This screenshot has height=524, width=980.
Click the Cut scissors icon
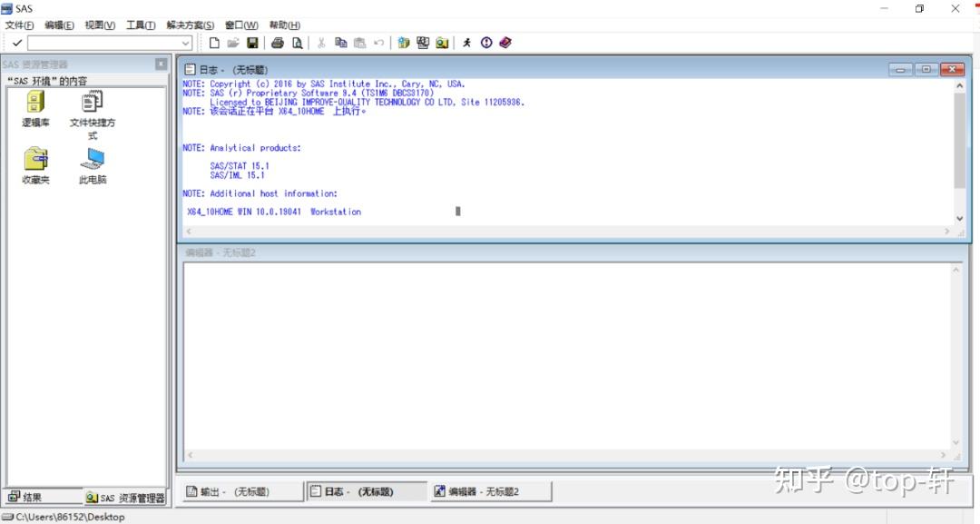321,43
